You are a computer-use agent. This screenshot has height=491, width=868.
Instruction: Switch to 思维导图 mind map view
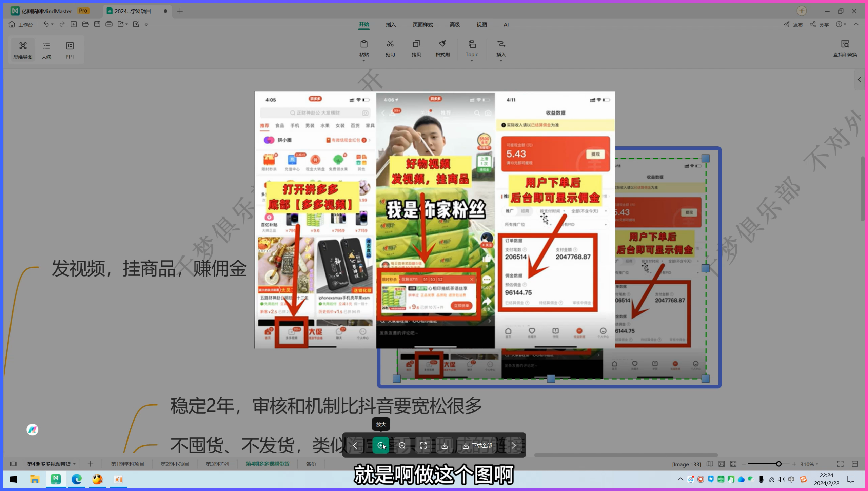23,50
